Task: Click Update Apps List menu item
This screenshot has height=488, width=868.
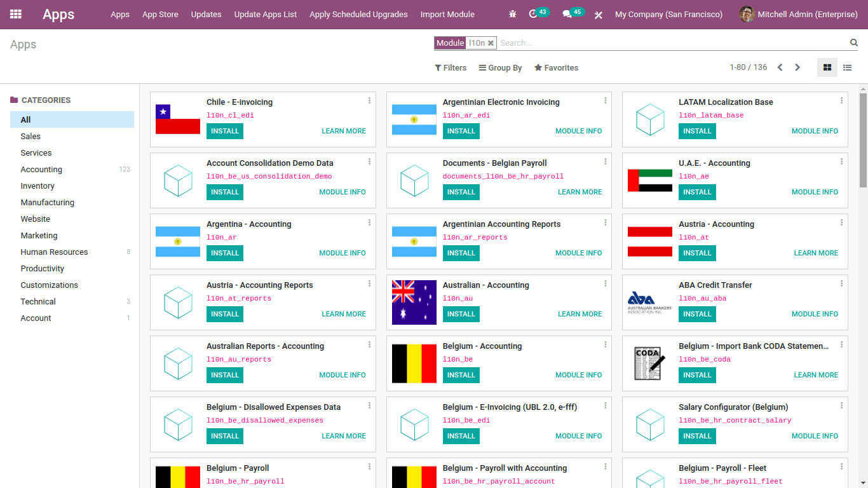Action: coord(266,14)
